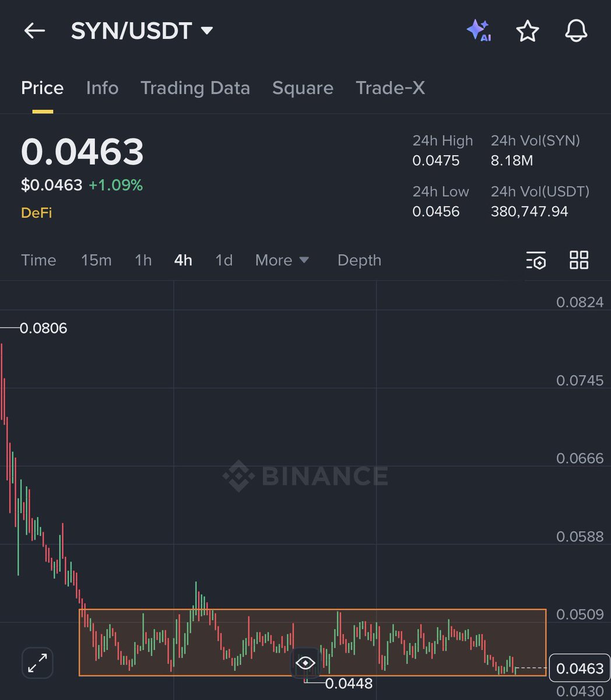
Task: Open chart layout options with grid icon
Action: pos(579,260)
